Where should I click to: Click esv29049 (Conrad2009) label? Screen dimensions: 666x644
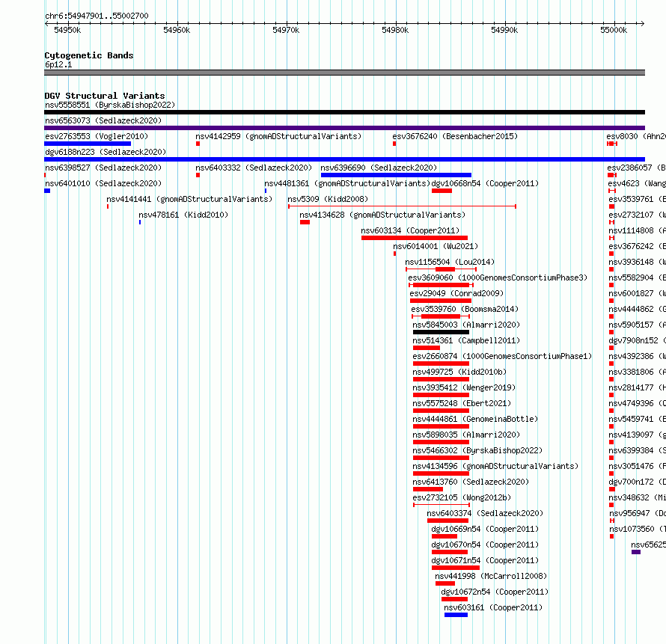click(456, 293)
